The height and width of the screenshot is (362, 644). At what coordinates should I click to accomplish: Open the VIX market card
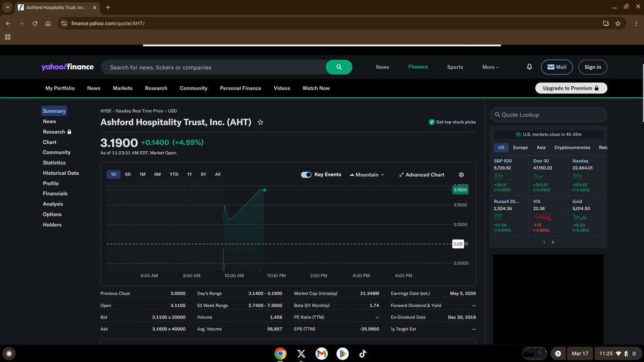[x=548, y=216]
